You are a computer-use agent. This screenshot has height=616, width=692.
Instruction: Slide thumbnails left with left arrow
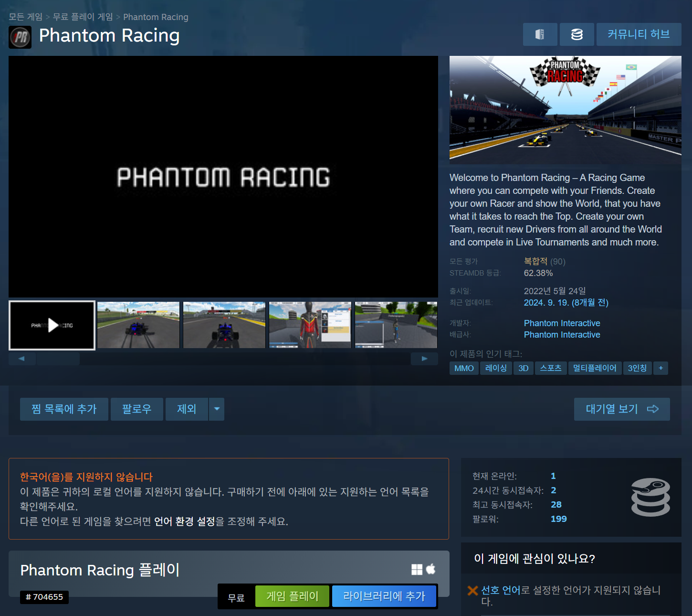pos(21,359)
